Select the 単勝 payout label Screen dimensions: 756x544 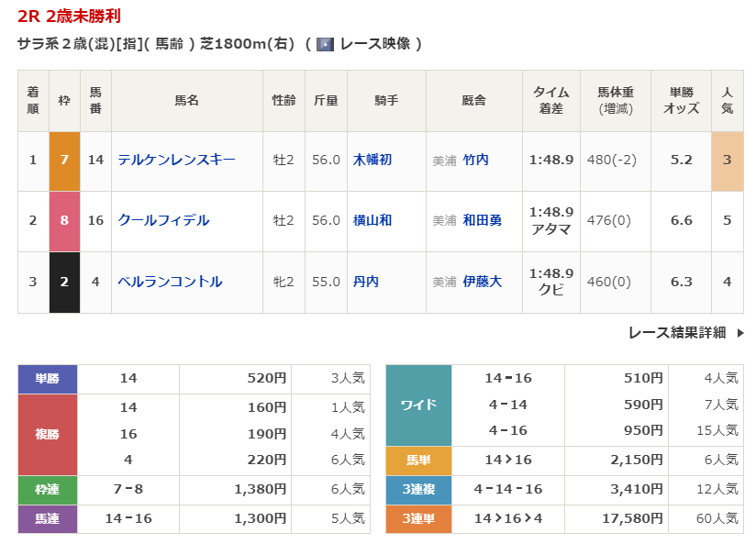[x=48, y=379]
